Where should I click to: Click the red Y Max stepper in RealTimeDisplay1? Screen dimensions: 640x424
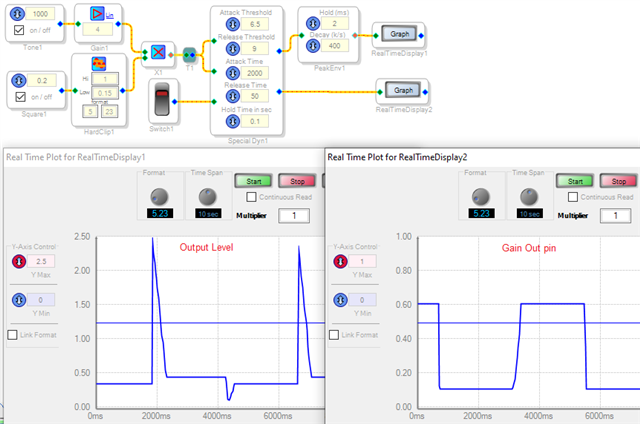point(19,261)
